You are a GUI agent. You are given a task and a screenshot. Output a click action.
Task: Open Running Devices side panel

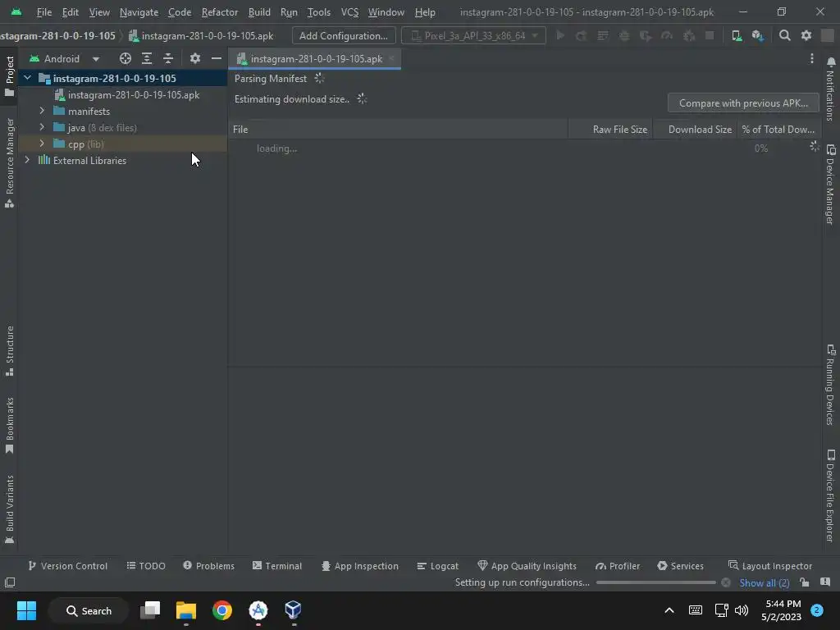click(x=830, y=385)
